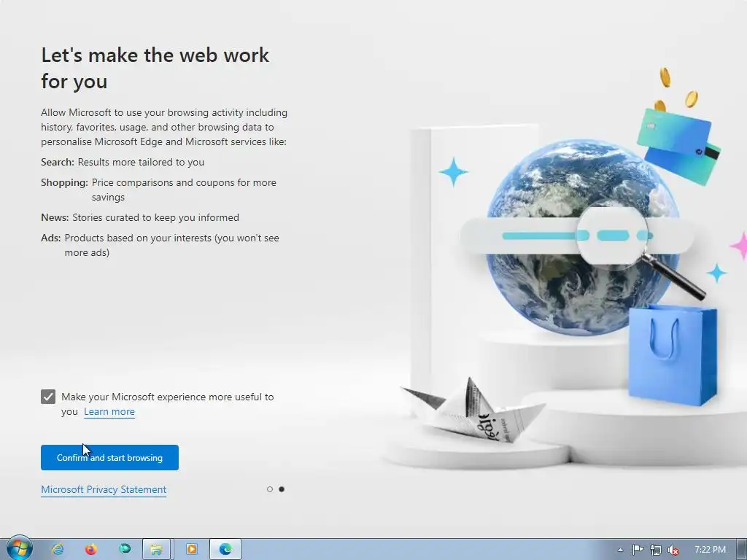Switch to Microsoft Edge taskbar icon
The image size is (747, 560).
(225, 550)
